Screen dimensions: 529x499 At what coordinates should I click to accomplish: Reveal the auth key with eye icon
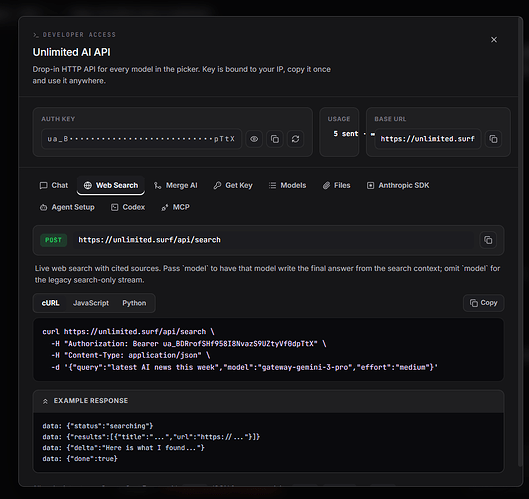(254, 139)
